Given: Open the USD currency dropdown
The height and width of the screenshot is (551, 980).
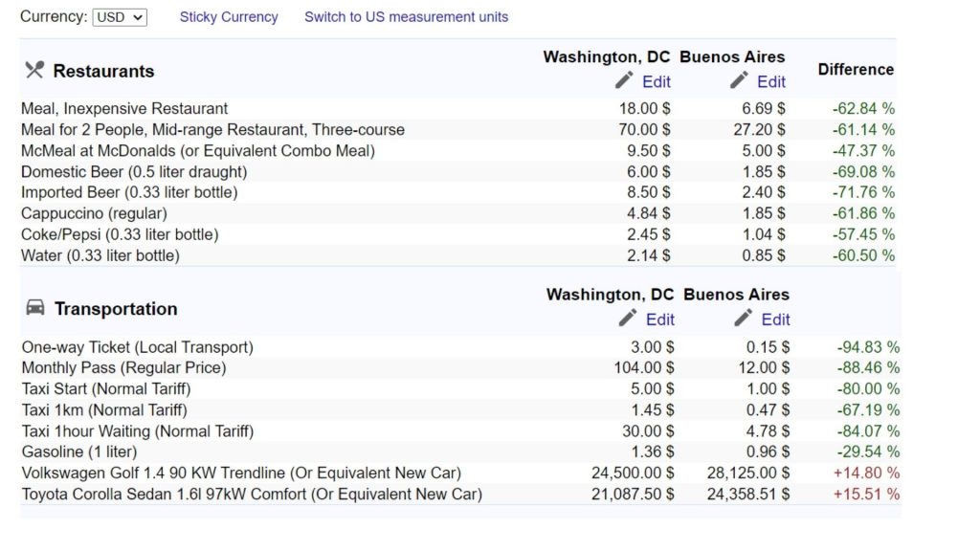Looking at the screenshot, I should (120, 17).
